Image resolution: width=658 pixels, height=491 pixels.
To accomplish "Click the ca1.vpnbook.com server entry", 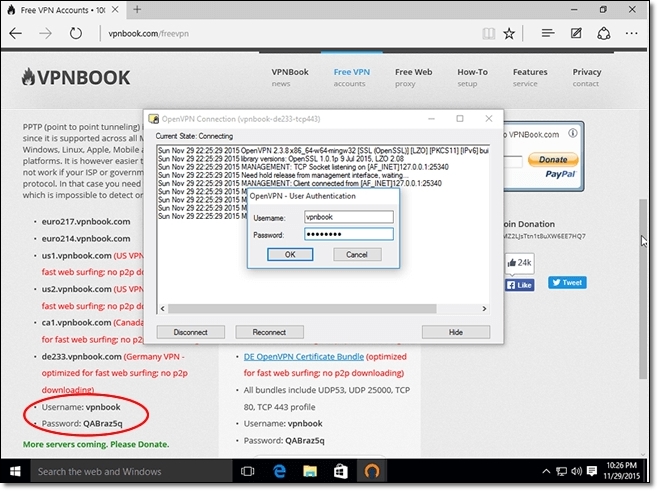I will pyautogui.click(x=76, y=322).
